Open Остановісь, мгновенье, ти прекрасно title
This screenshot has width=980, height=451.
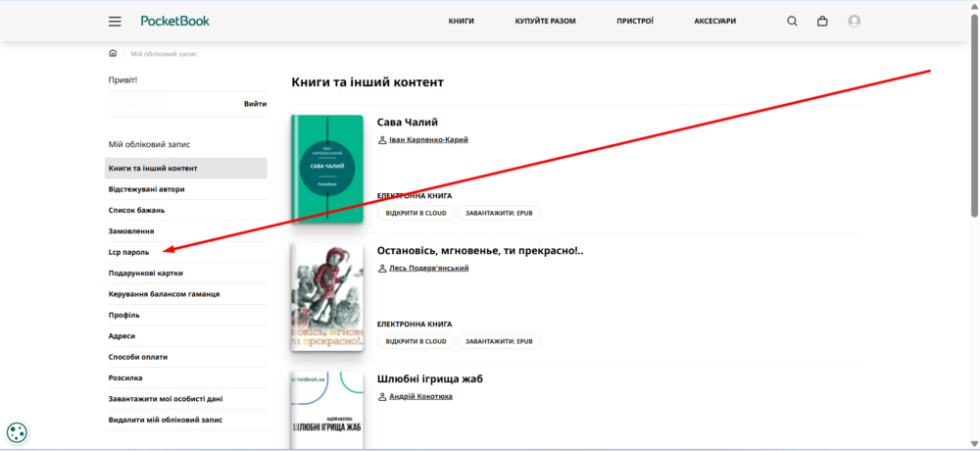coord(480,251)
